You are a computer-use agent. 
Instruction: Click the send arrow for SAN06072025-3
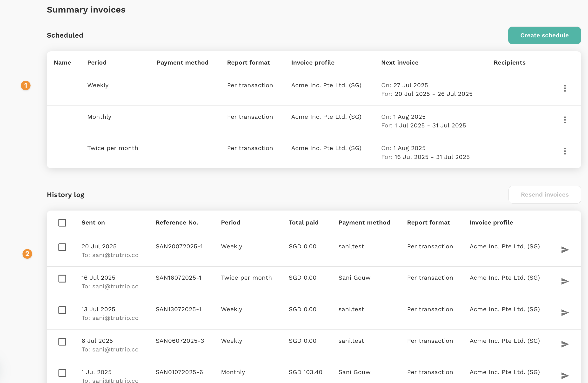(565, 344)
